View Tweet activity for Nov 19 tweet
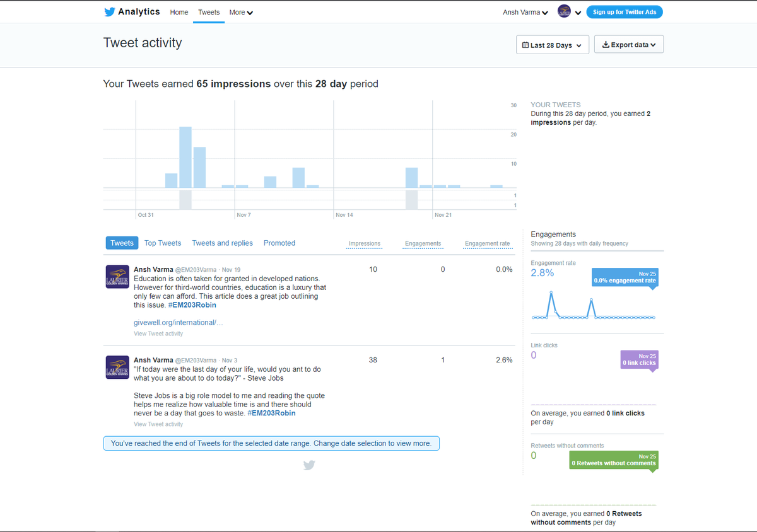Screen dimensions: 757x532 click(158, 333)
